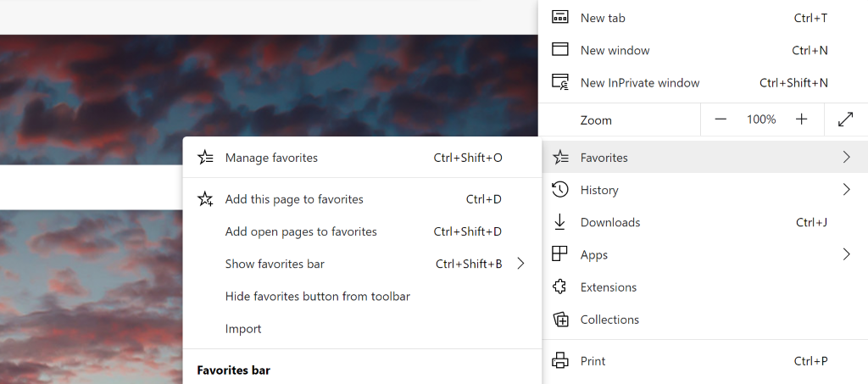The image size is (868, 384).
Task: Expand the Show favorites bar submenu arrow
Action: 520,264
